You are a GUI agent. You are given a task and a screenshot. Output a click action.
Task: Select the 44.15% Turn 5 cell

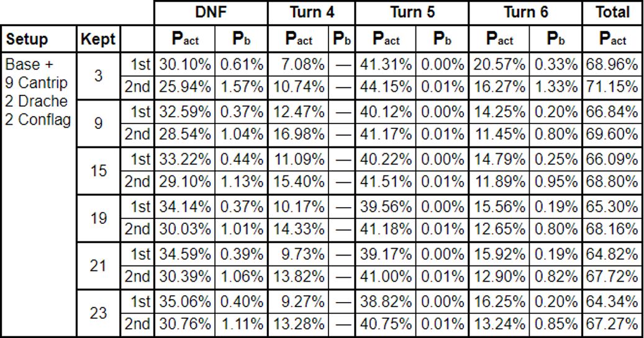click(x=386, y=87)
